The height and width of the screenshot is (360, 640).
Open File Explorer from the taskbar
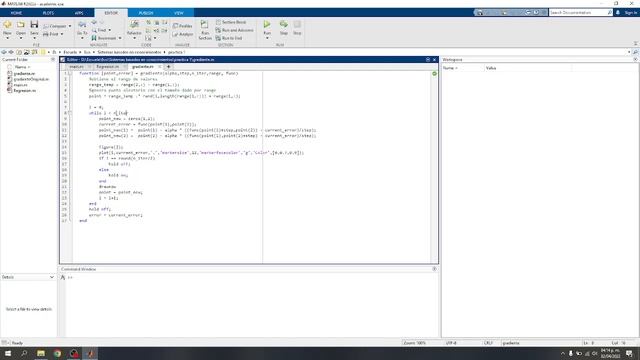(x=41, y=353)
